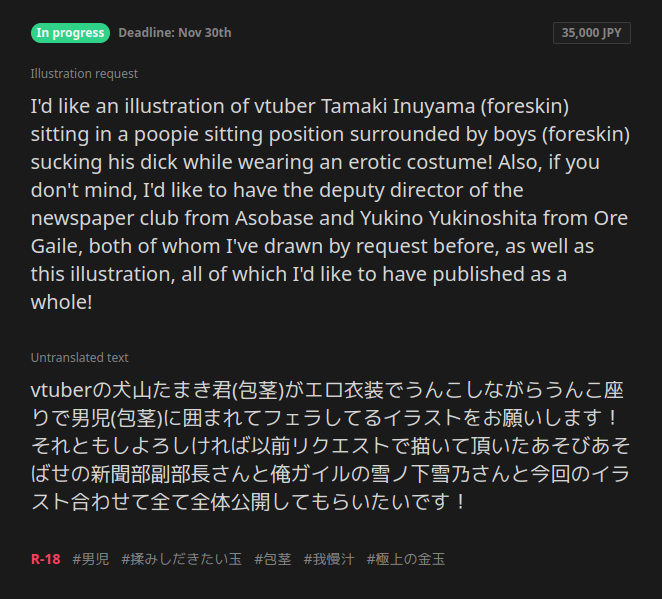Click the red R-18 rating tag
662x599 pixels.
point(46,560)
